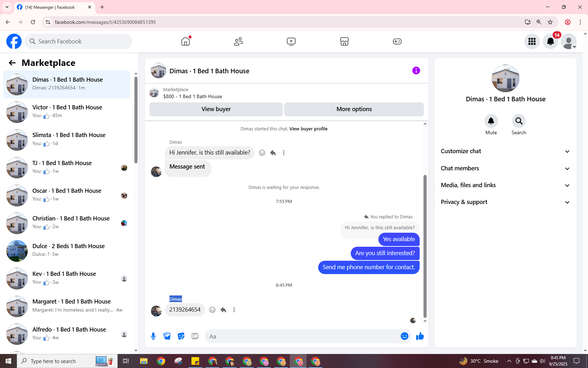Record a voice clip with the microphone icon
This screenshot has width=588, height=368.
[153, 336]
